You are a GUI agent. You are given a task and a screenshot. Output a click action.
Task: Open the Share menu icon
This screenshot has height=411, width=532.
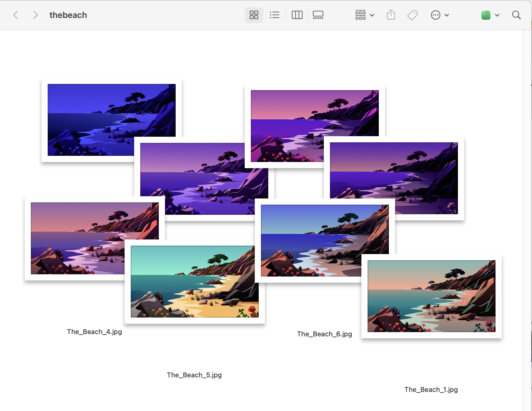tap(391, 15)
